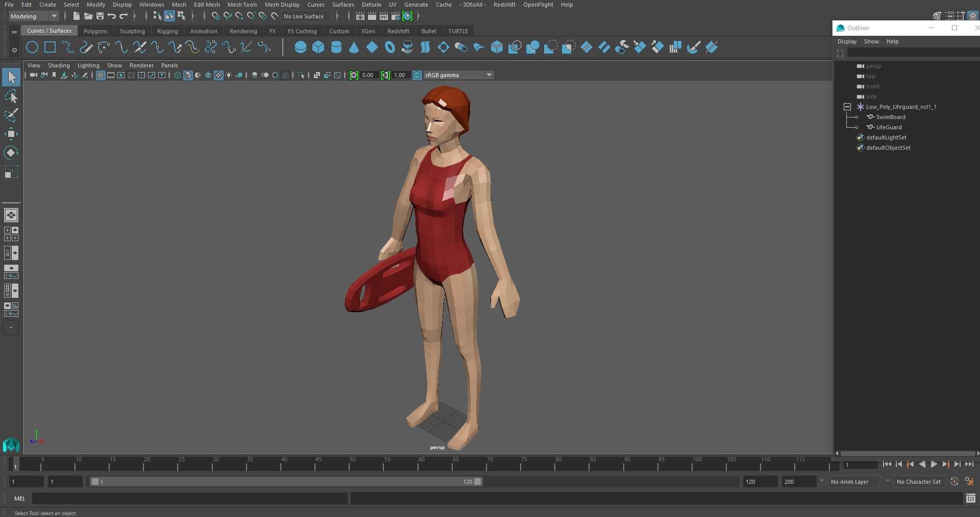Viewport: 980px width, 517px height.
Task: Toggle viewport exposure control button
Action: tap(354, 75)
